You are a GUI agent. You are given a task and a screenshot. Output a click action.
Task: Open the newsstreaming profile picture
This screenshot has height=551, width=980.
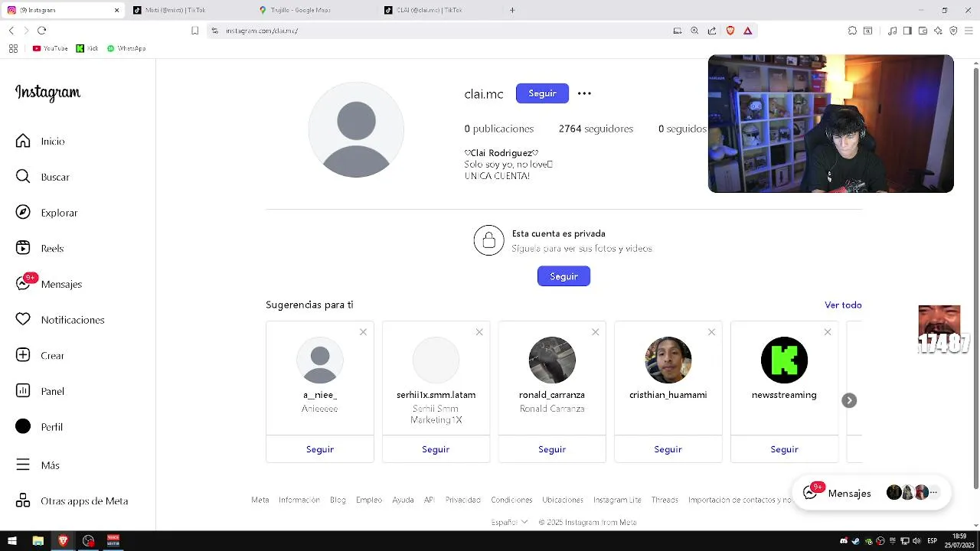click(x=784, y=360)
